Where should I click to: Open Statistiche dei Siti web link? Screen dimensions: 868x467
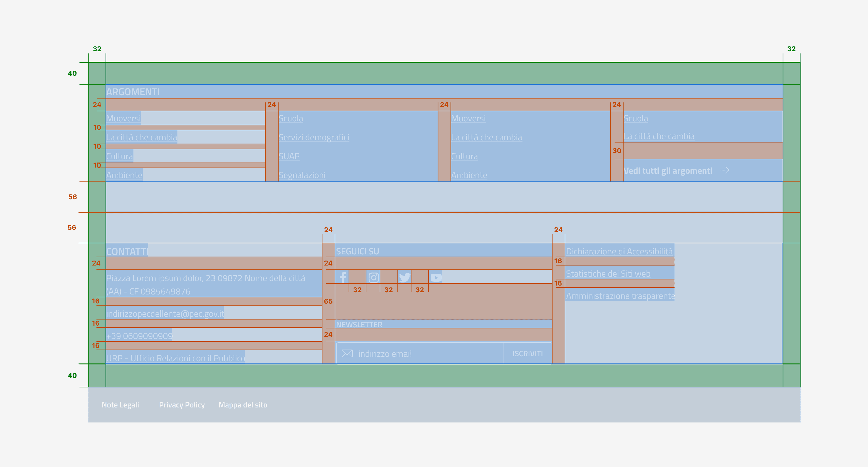(x=608, y=274)
